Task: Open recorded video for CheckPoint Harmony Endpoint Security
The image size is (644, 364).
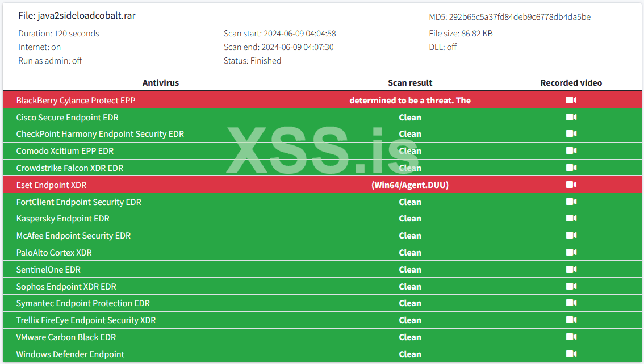Action: coord(571,134)
